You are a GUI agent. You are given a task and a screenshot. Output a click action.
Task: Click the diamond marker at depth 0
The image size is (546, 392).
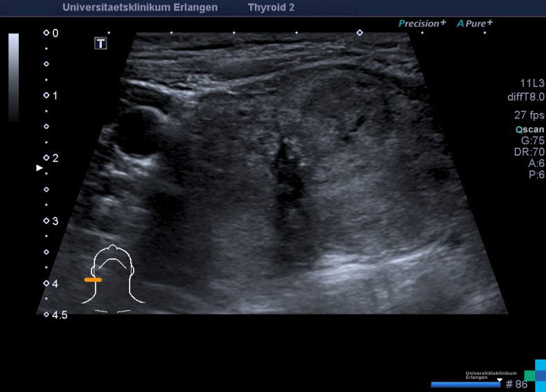46,33
